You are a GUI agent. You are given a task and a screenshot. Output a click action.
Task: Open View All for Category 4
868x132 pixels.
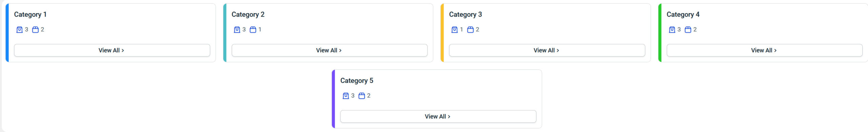pyautogui.click(x=765, y=50)
